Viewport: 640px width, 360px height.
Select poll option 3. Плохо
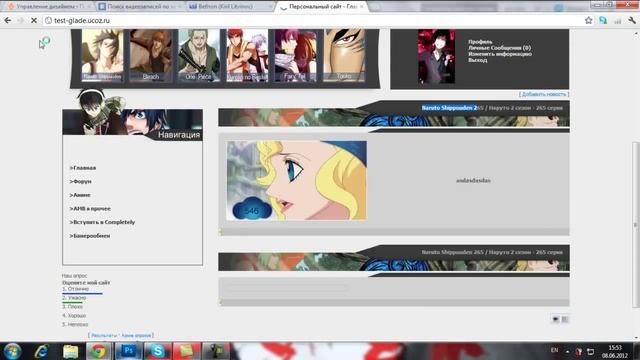pyautogui.click(x=72, y=307)
